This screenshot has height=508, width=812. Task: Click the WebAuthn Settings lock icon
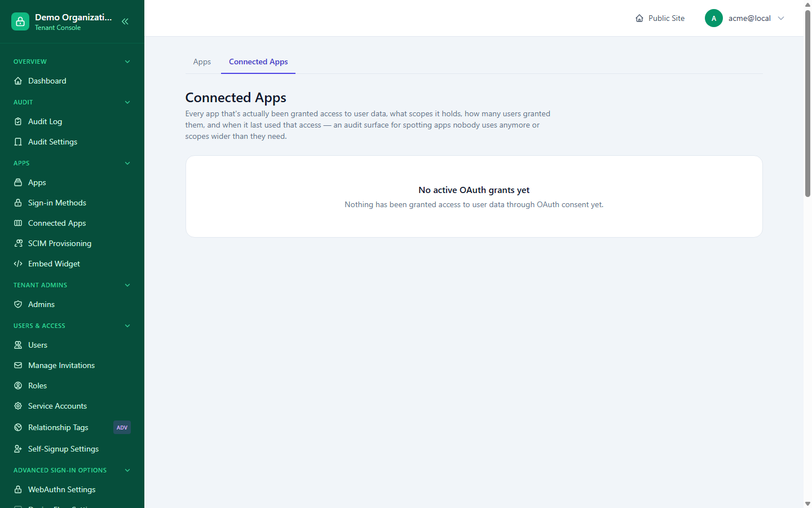click(x=18, y=489)
